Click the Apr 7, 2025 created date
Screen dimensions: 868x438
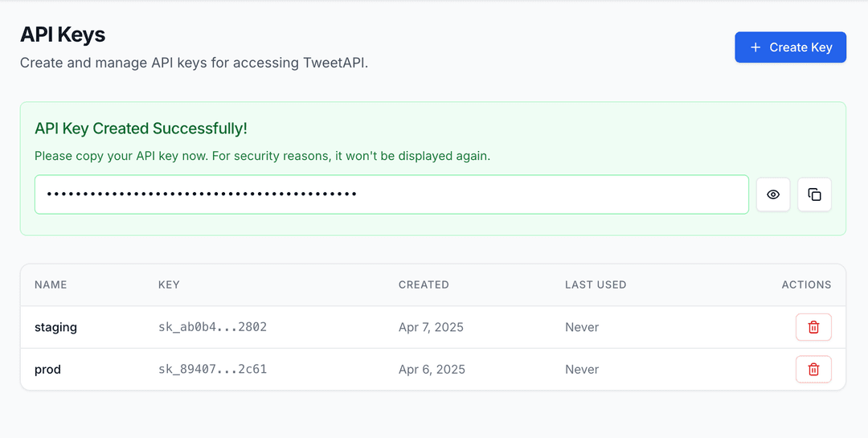coord(431,327)
